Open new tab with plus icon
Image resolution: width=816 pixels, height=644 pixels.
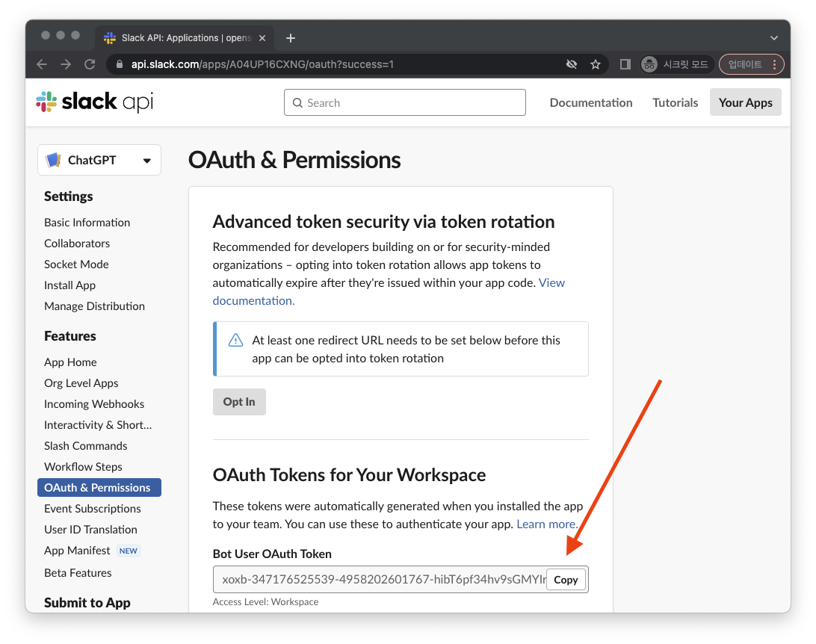click(291, 38)
